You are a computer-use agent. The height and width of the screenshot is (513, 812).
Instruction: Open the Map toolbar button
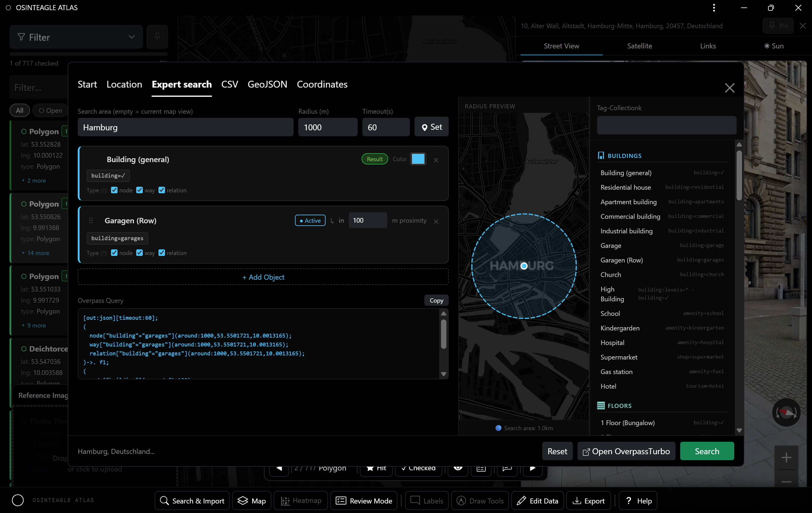pos(252,501)
